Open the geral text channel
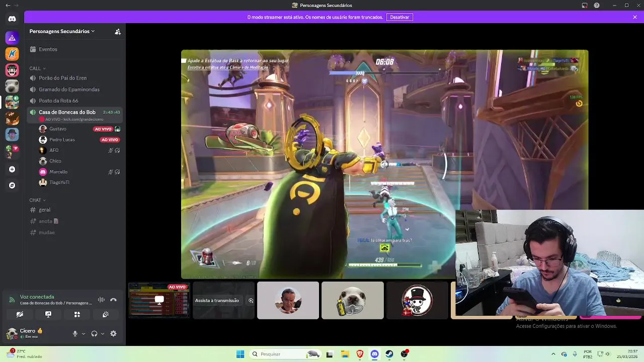 coord(75,210)
